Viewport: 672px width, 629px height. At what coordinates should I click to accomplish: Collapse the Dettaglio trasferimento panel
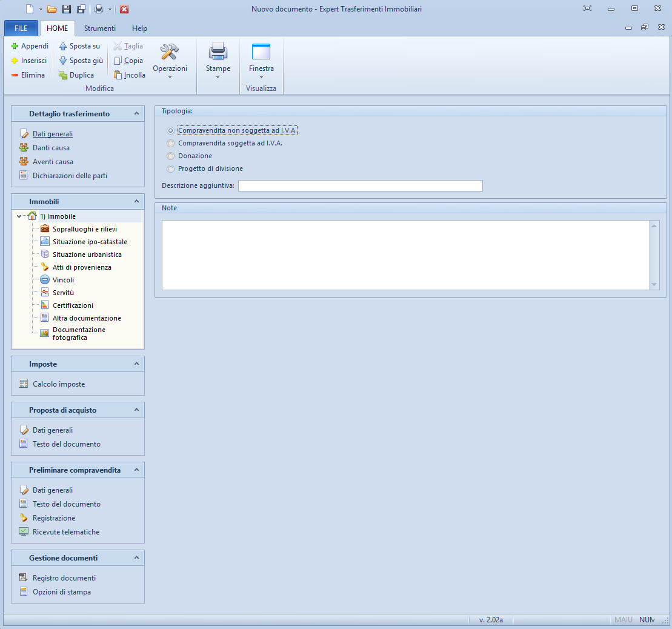(x=136, y=113)
